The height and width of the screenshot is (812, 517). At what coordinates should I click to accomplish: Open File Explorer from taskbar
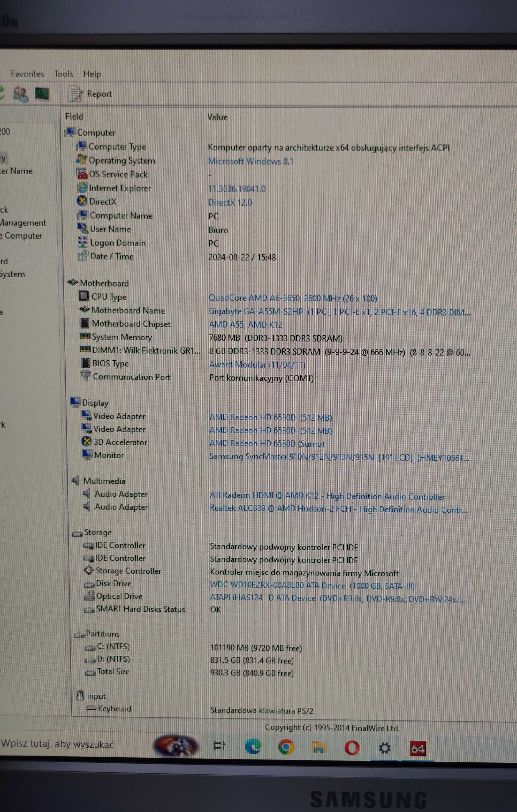(319, 748)
